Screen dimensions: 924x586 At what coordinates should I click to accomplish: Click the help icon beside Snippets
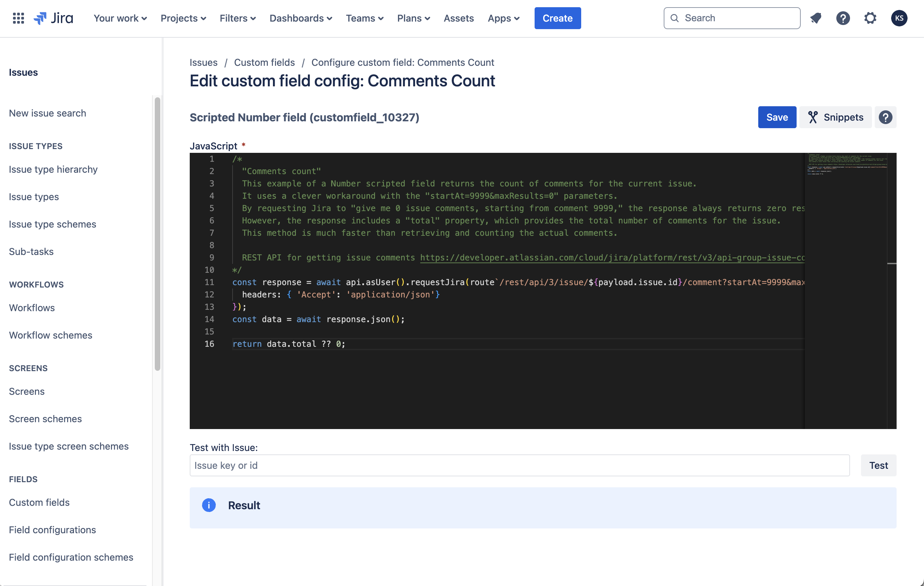click(885, 117)
